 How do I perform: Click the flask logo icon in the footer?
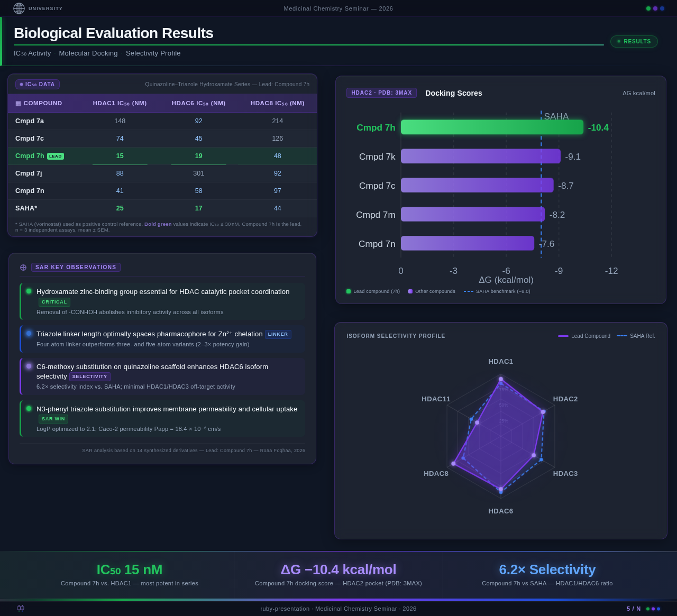[x=20, y=609]
